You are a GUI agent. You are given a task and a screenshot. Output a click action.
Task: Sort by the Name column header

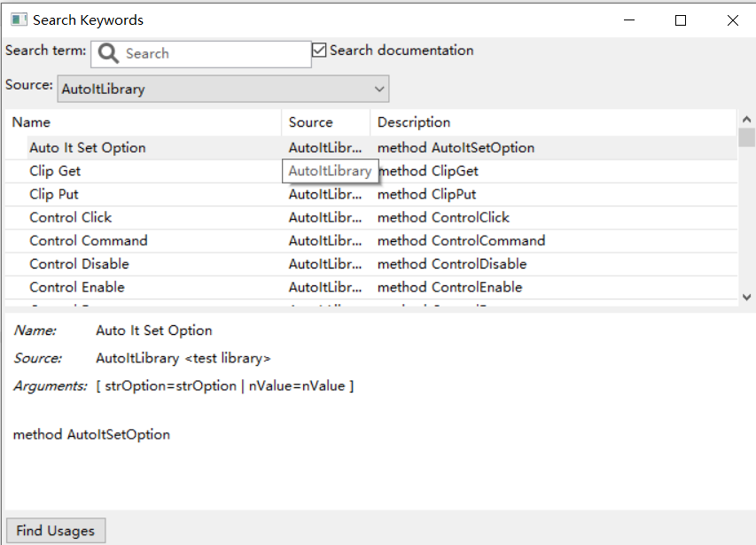coord(143,122)
